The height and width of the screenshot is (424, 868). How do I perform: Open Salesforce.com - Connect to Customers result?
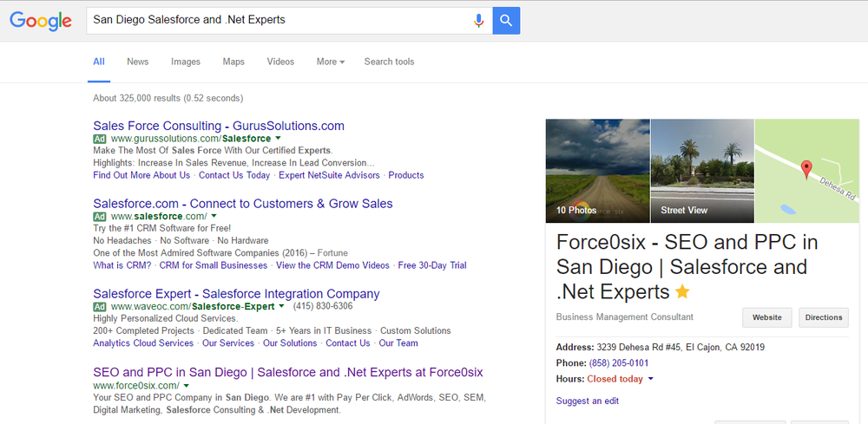click(x=243, y=204)
